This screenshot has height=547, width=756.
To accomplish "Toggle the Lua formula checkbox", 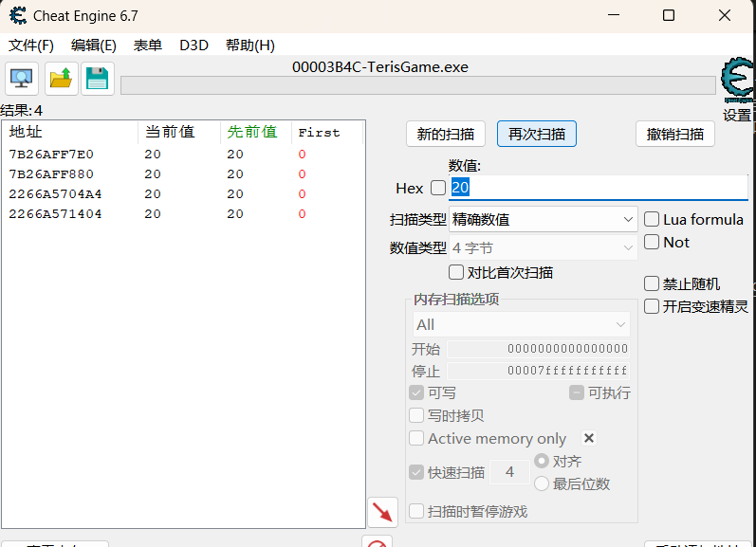I will (652, 219).
